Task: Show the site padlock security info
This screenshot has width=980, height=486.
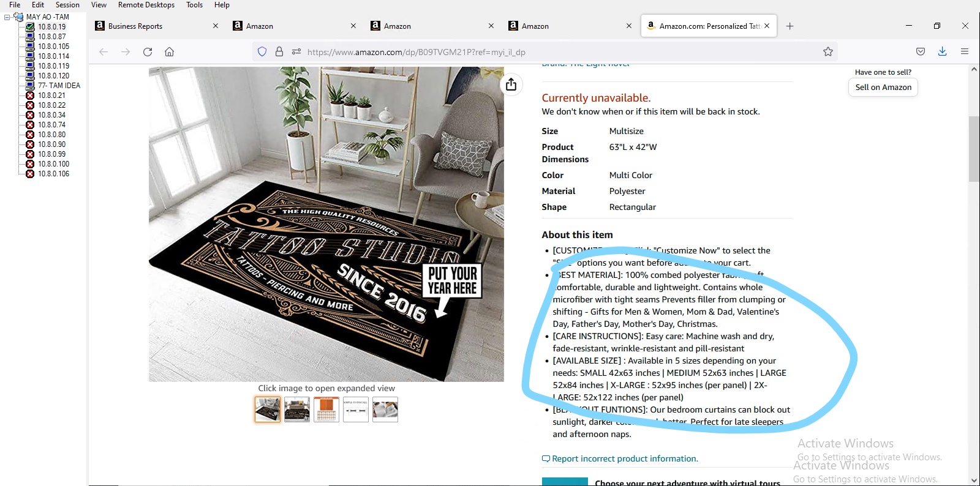Action: pyautogui.click(x=279, y=52)
